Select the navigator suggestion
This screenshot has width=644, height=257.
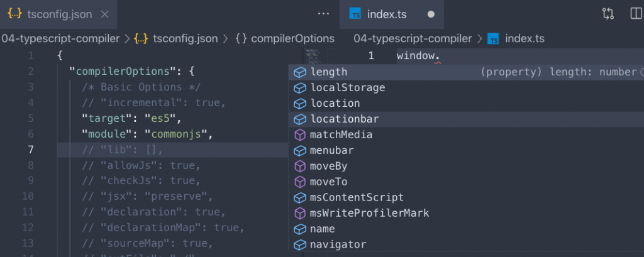466,244
